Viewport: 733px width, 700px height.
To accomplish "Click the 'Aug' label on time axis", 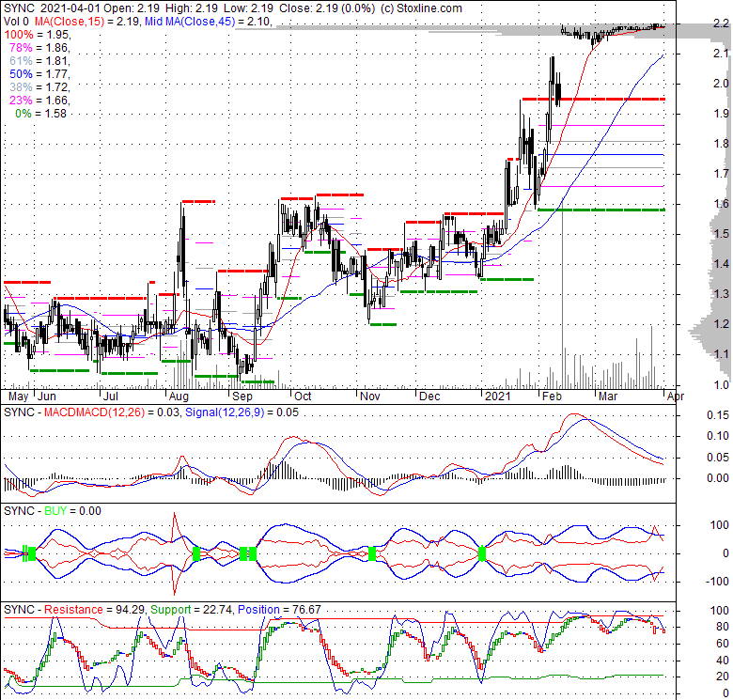I will (x=179, y=397).
